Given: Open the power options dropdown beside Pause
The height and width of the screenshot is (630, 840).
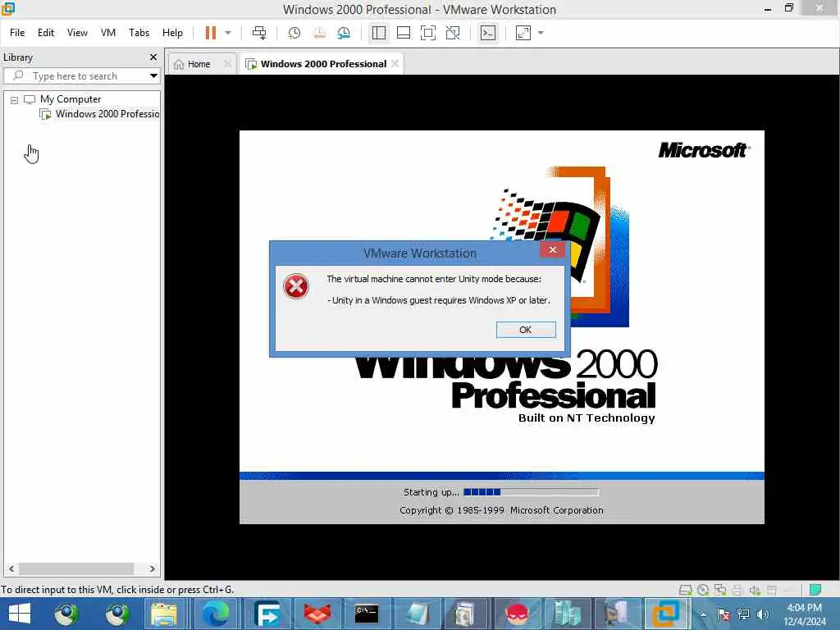Looking at the screenshot, I should (x=228, y=33).
